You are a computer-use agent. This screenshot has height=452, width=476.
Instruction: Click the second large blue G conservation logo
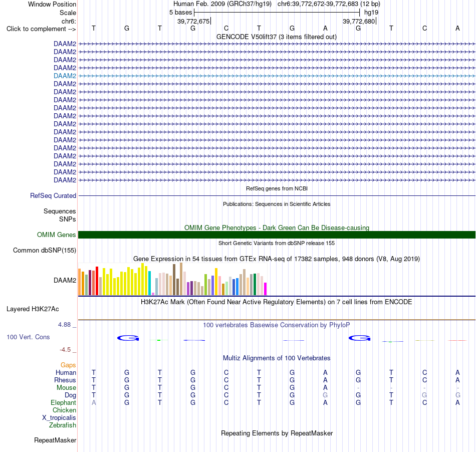click(359, 338)
